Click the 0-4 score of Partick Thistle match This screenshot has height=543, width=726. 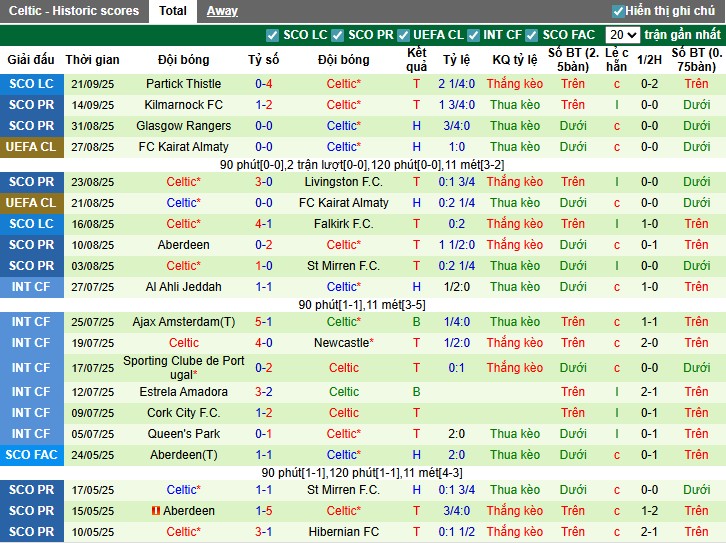click(x=263, y=84)
